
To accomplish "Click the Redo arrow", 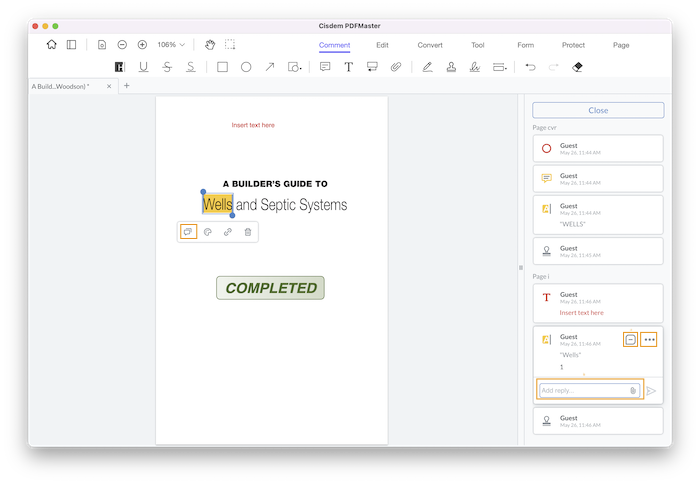I will pyautogui.click(x=554, y=67).
